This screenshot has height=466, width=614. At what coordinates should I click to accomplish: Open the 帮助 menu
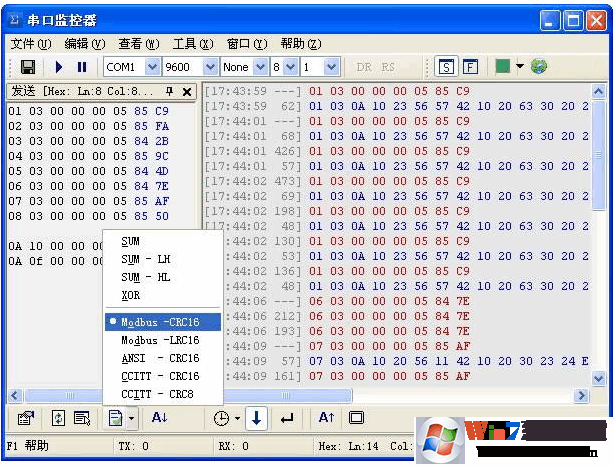click(x=301, y=43)
